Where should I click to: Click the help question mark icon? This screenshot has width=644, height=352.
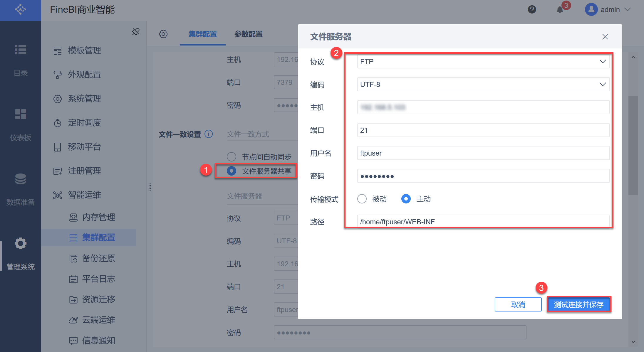point(532,10)
